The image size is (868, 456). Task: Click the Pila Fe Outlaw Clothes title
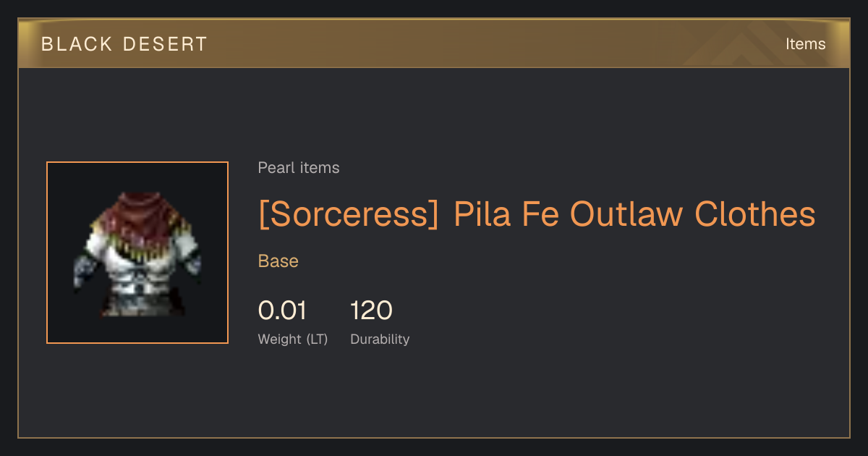tap(537, 215)
